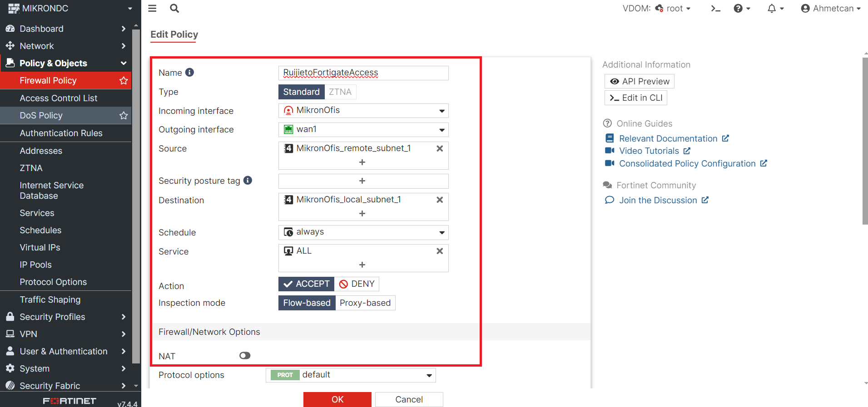Remove MikronOfis_remote_subnet_1 from Source
This screenshot has height=407, width=868.
(x=440, y=148)
